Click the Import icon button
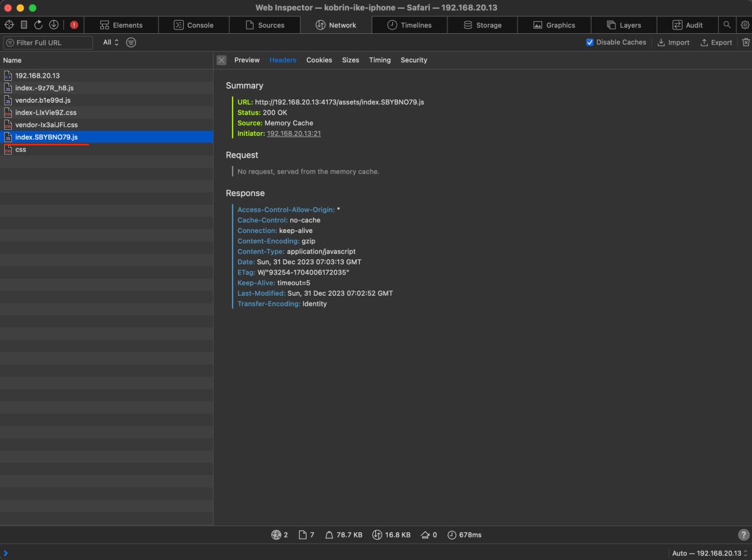The image size is (752, 560). [x=673, y=43]
